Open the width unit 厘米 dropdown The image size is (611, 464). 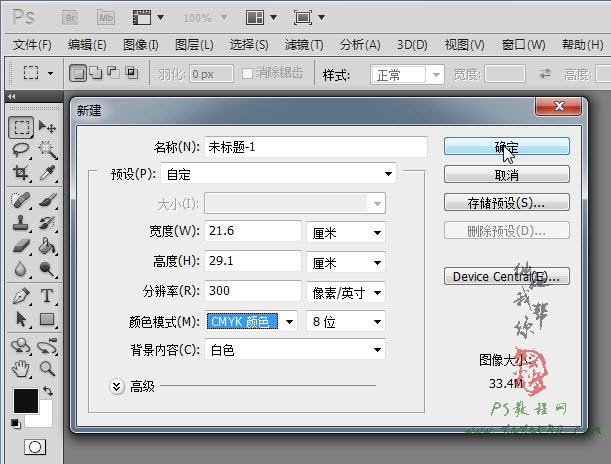(346, 233)
